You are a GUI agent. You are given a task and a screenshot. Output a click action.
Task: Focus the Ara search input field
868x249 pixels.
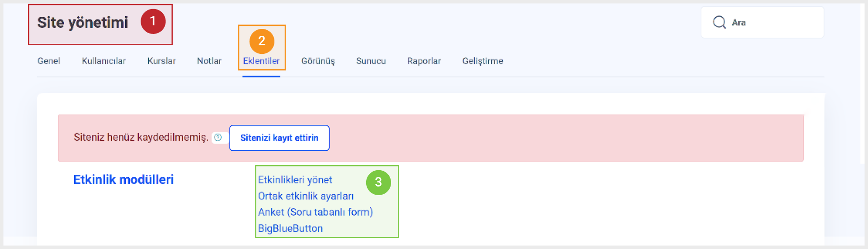tap(763, 23)
